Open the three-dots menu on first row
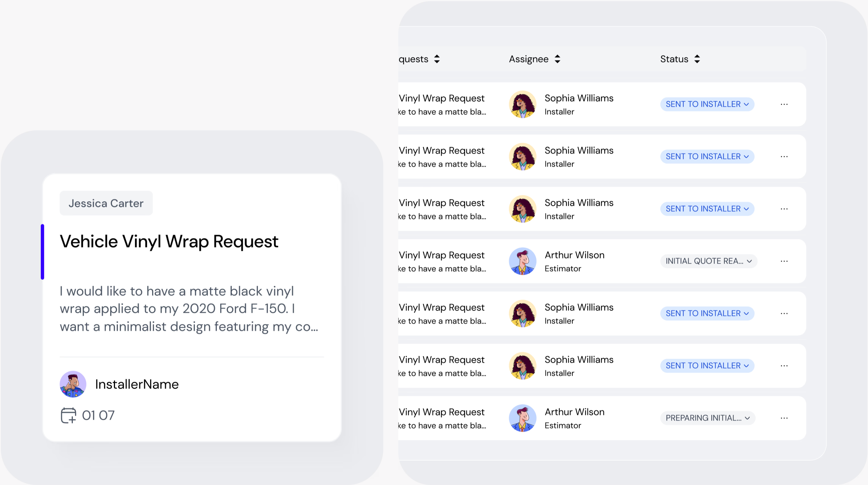The width and height of the screenshot is (868, 485). click(x=784, y=104)
